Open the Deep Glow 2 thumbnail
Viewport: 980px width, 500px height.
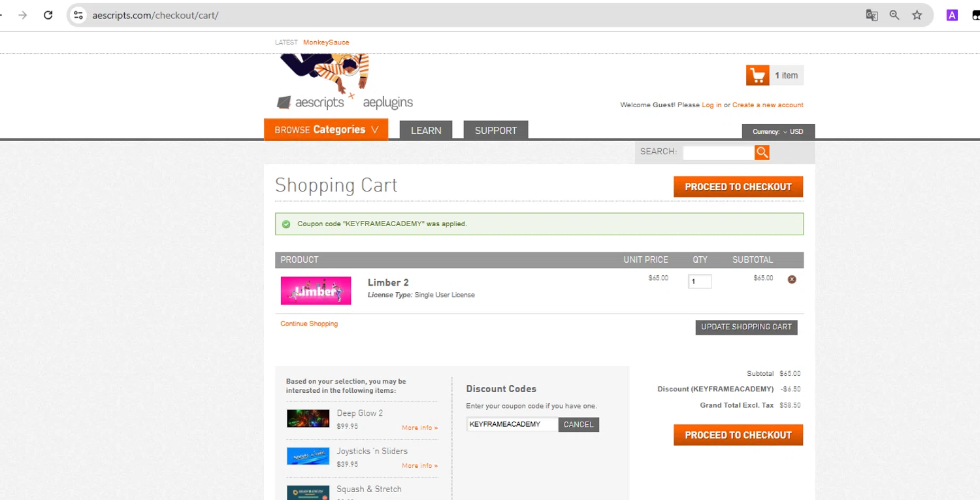coord(308,418)
